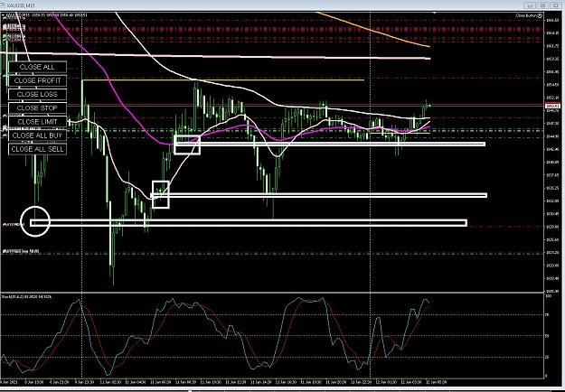Click the CLOSE PROFIT button

pos(37,80)
